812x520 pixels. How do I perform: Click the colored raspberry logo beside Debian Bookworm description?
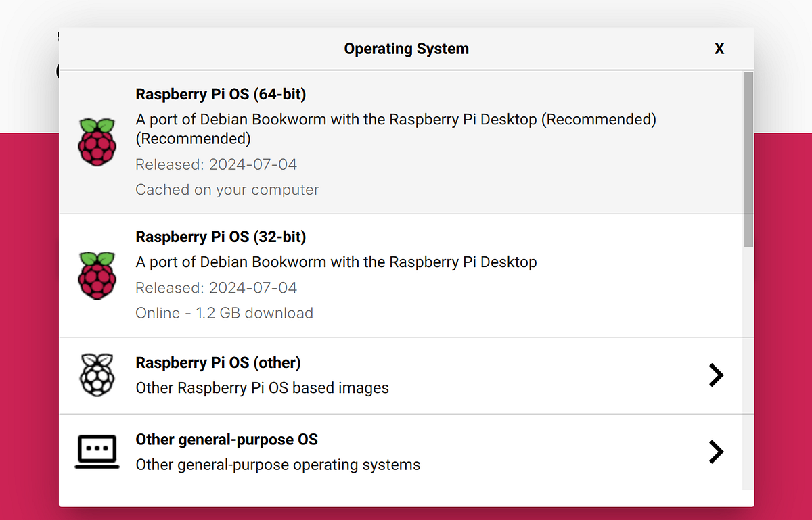(97, 141)
